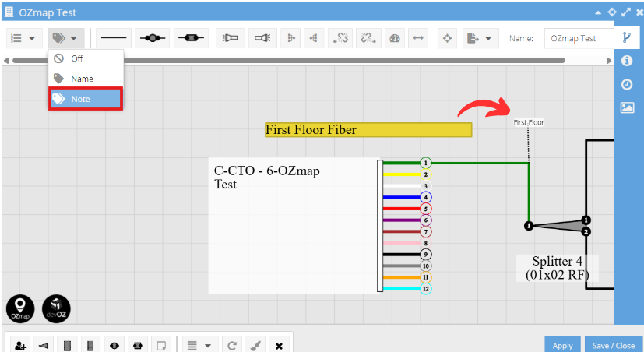
Task: Click the Save / Close button
Action: pyautogui.click(x=614, y=345)
